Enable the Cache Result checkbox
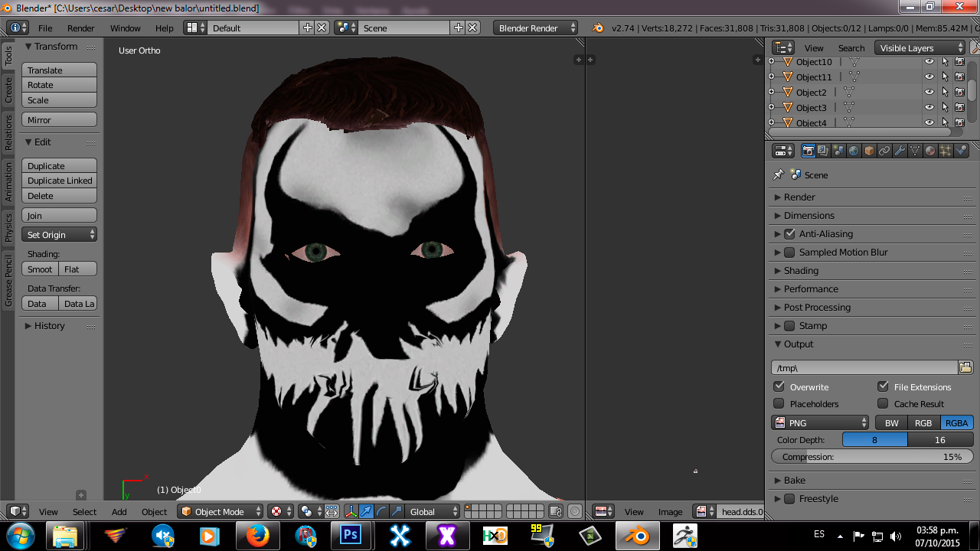This screenshot has height=551, width=980. 883,403
